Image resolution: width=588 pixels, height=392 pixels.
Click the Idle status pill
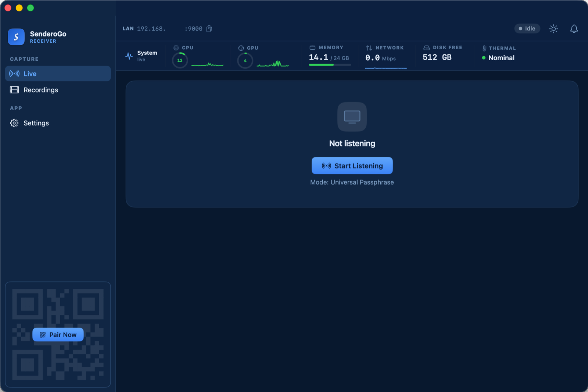tap(527, 29)
